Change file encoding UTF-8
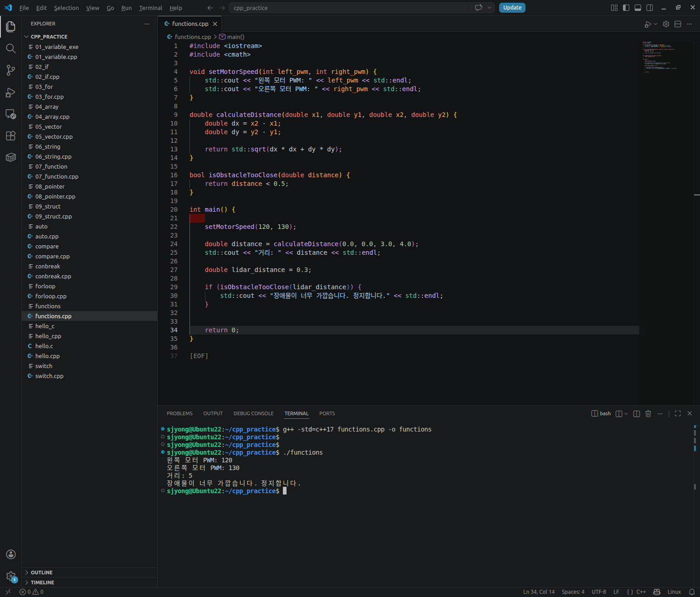 (x=599, y=592)
